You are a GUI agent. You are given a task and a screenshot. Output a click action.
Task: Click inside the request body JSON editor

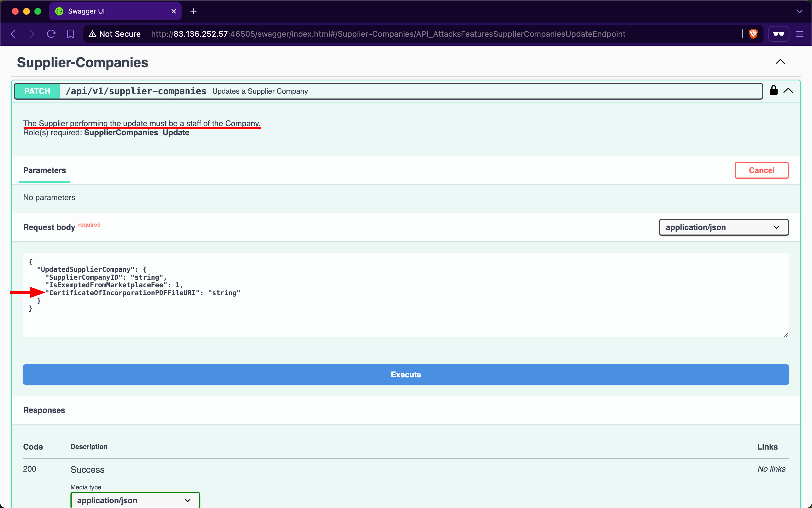point(406,295)
